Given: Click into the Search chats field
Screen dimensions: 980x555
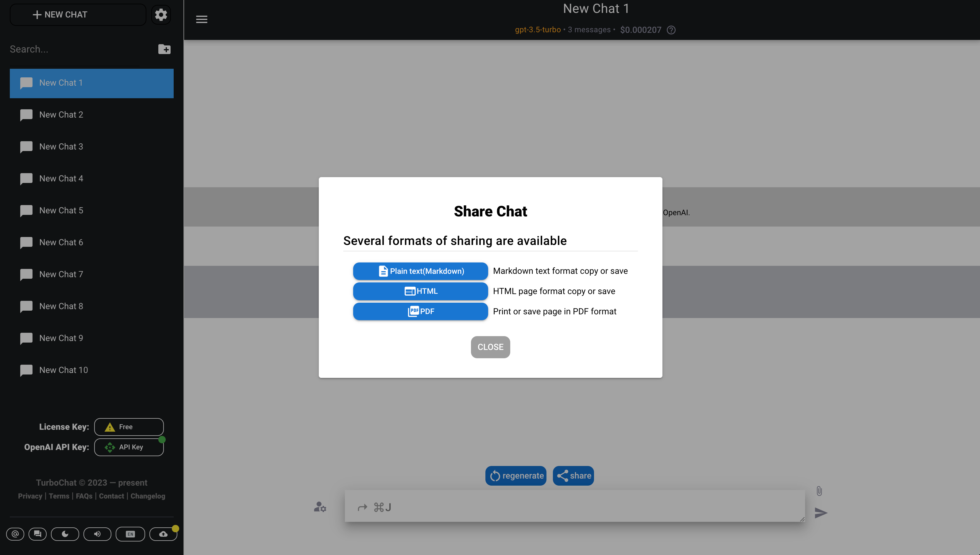Looking at the screenshot, I should click(x=76, y=49).
